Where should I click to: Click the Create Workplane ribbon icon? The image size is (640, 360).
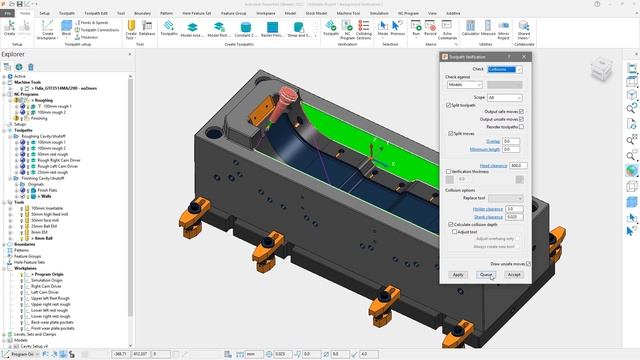47,29
